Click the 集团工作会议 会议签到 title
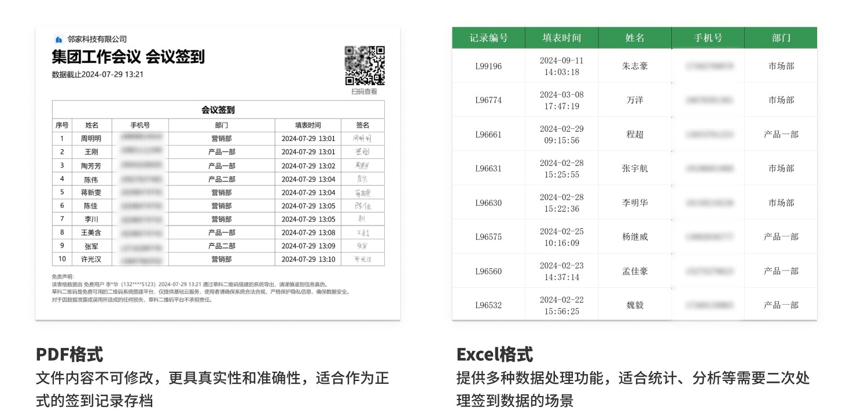Image resolution: width=868 pixels, height=418 pixels. tap(128, 57)
